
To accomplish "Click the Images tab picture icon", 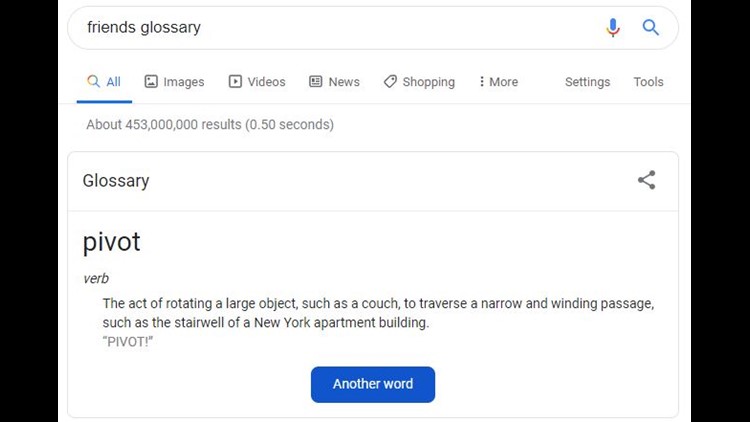I will pos(151,81).
